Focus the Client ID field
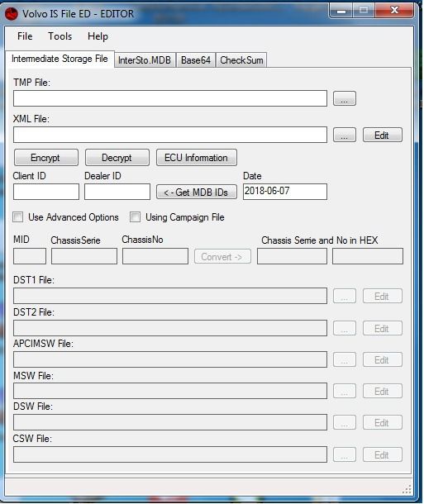This screenshot has height=504, width=424. point(46,192)
